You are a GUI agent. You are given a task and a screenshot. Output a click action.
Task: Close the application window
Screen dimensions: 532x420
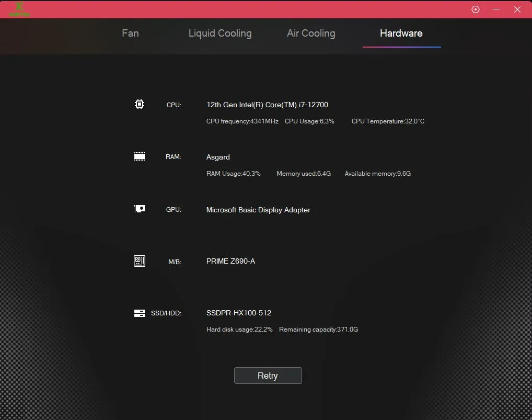(x=517, y=9)
